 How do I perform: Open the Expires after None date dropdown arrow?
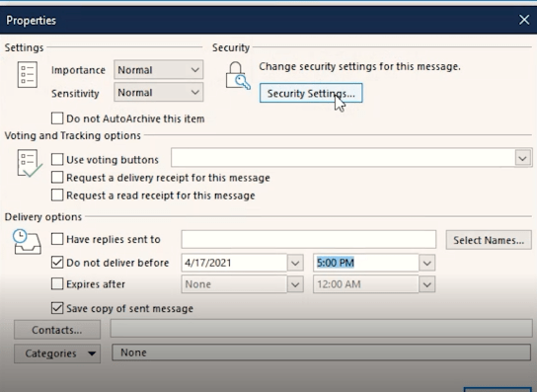coord(295,284)
